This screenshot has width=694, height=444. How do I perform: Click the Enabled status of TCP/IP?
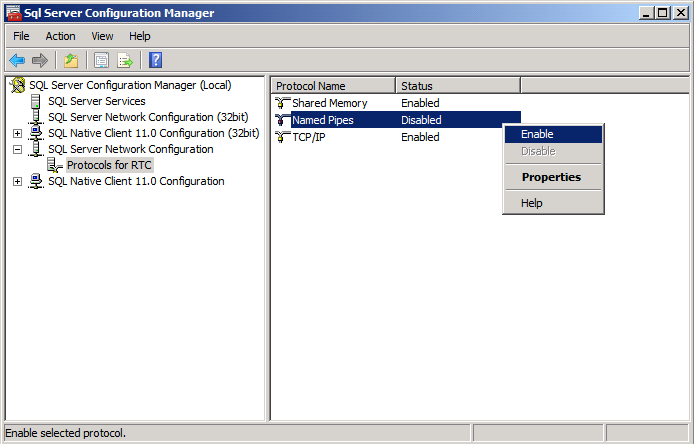pos(420,137)
